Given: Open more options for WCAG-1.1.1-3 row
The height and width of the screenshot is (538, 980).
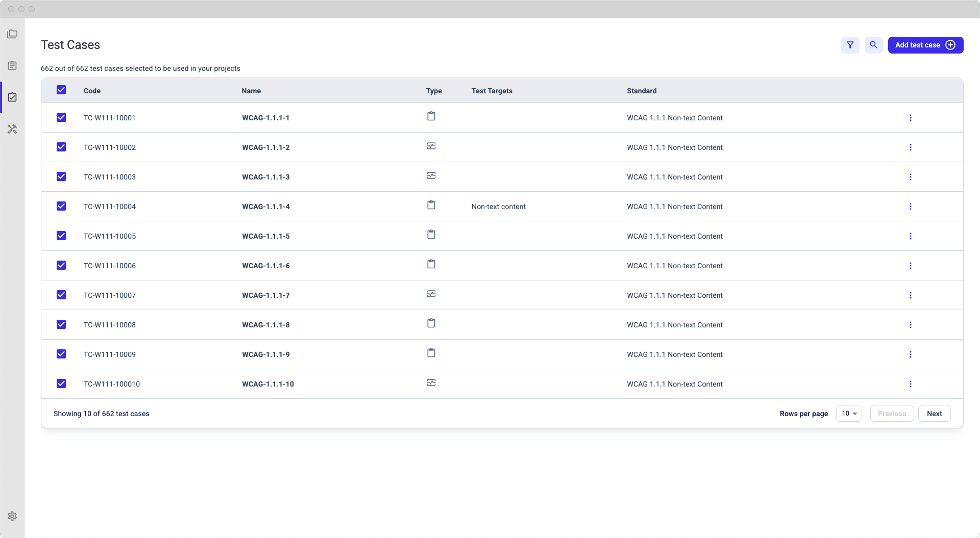Looking at the screenshot, I should click(x=911, y=177).
